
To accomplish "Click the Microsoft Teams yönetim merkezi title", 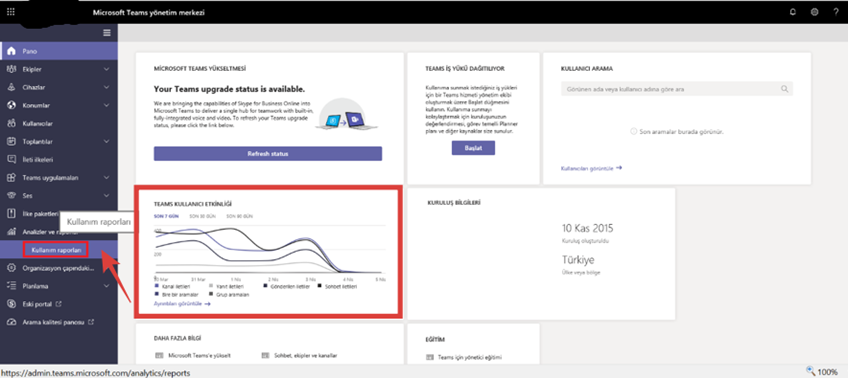I will coord(149,12).
